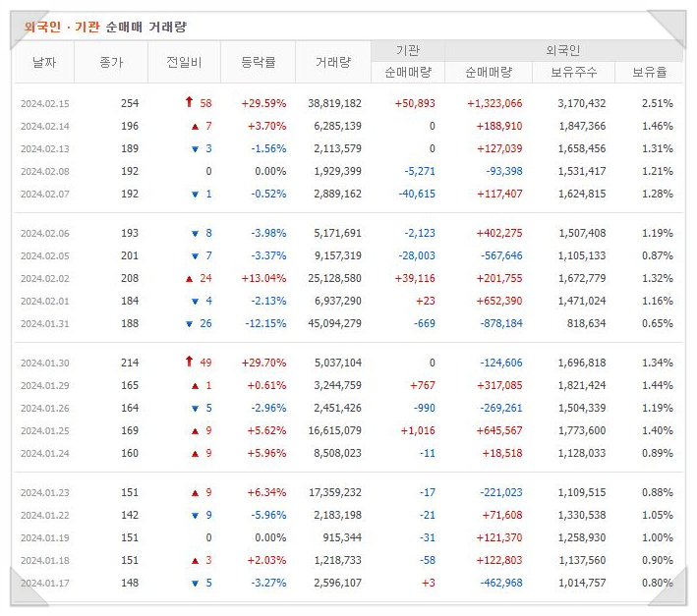Screen dimensions: 697x616
Task: Click the trading volume 38,819,182
Action: pyautogui.click(x=334, y=103)
